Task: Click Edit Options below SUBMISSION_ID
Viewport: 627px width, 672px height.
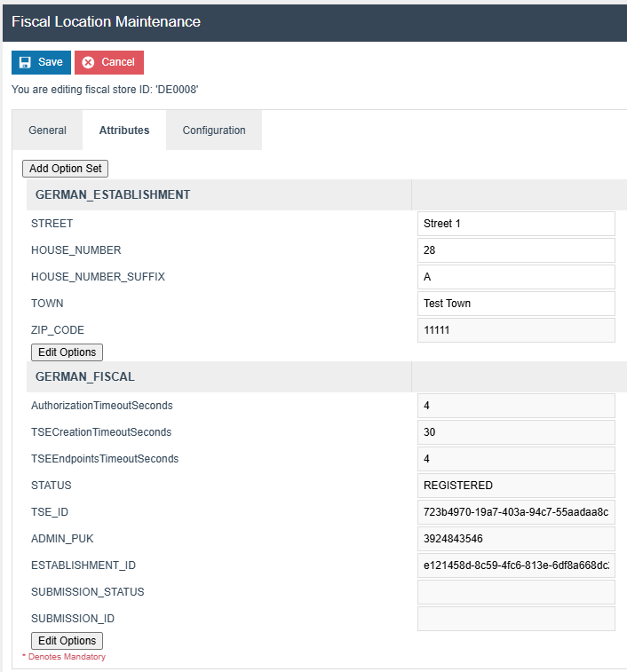Action: pyautogui.click(x=67, y=641)
